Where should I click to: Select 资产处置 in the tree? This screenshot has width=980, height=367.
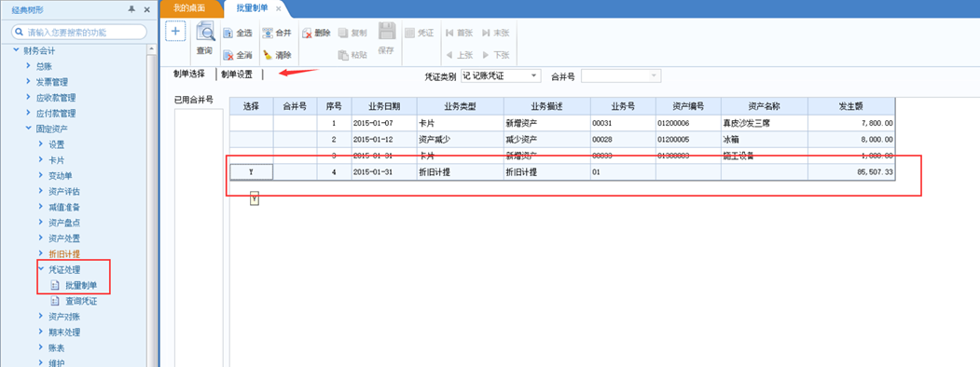64,238
